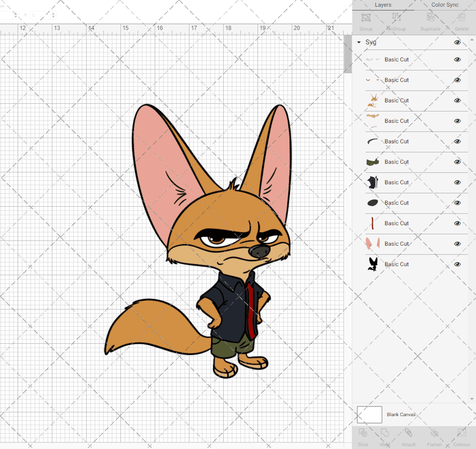Switch to the Color Sync tab

coord(445,5)
